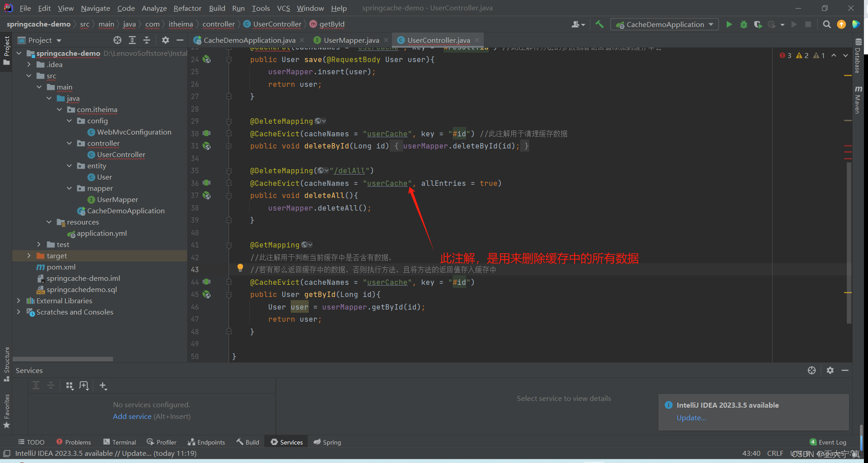Open the Problems tool window
Screen dimensions: 868x463
[x=74, y=442]
